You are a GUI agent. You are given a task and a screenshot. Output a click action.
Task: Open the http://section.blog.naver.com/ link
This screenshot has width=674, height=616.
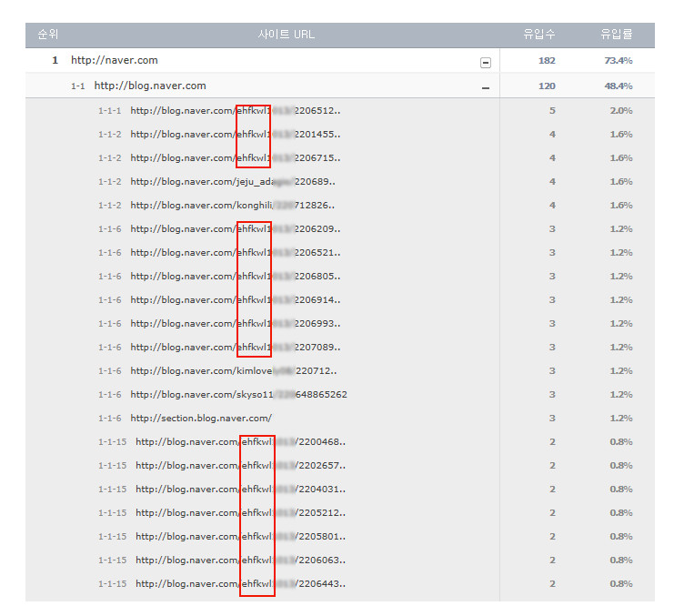pyautogui.click(x=201, y=418)
